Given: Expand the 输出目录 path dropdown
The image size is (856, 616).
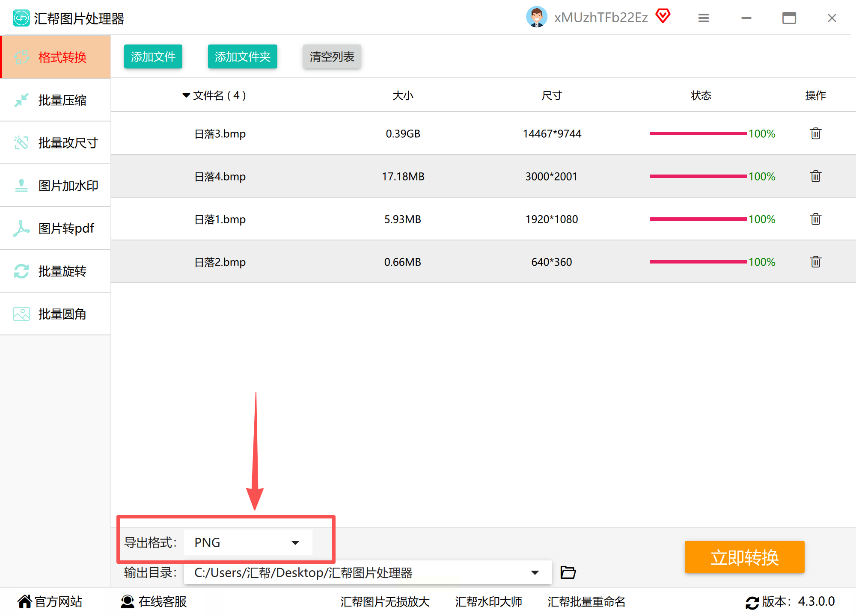Looking at the screenshot, I should (x=535, y=572).
